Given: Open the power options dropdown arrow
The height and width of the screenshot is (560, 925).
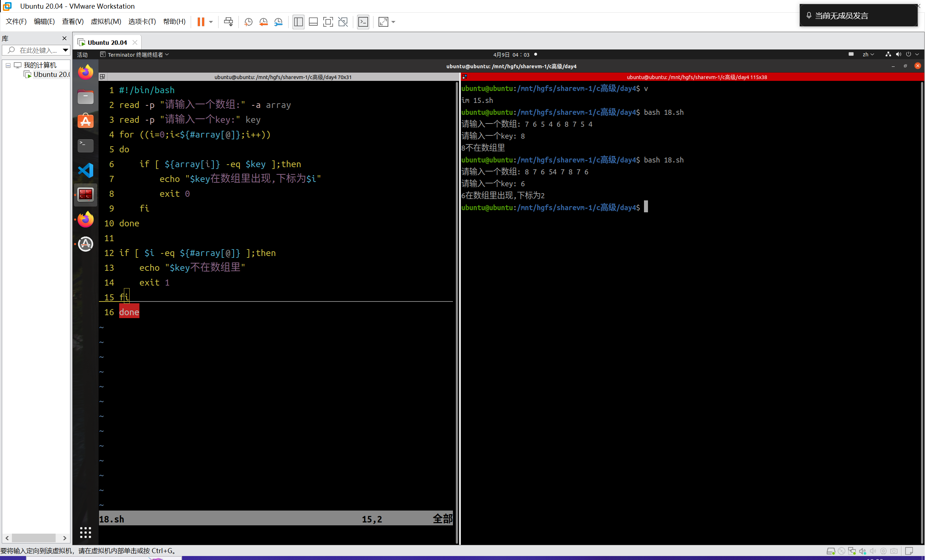Looking at the screenshot, I should (211, 22).
